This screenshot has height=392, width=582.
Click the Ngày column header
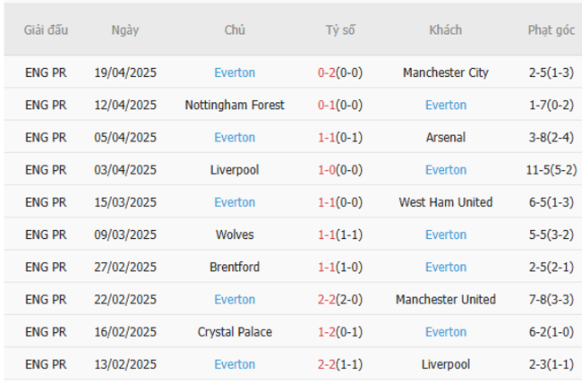[125, 30]
